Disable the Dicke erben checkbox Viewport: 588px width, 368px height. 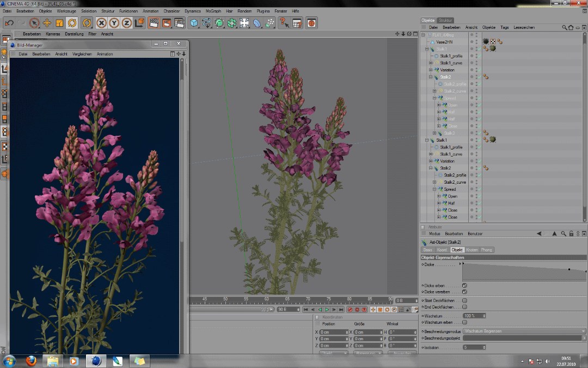pyautogui.click(x=464, y=285)
